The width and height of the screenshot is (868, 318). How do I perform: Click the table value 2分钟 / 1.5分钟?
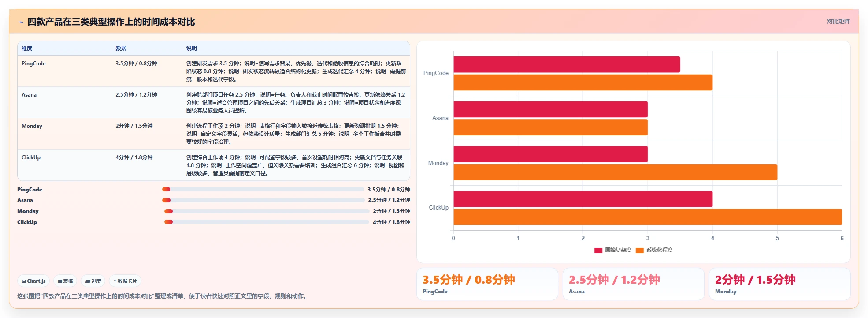[134, 126]
